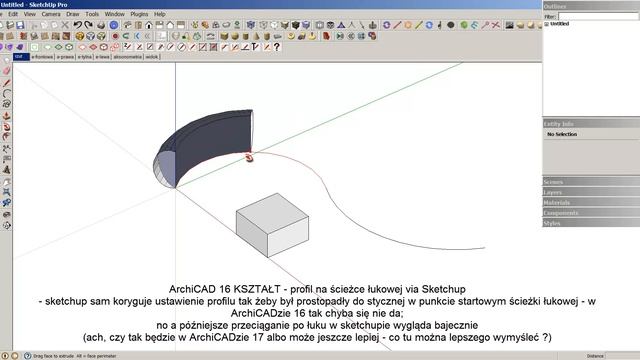Image resolution: width=640 pixels, height=360 pixels.
Task: Open the Window menu
Action: (x=115, y=14)
